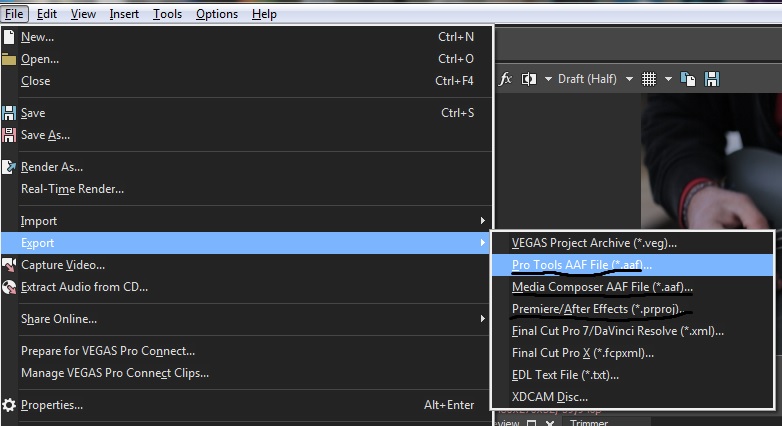Export to Final Cut Pro X (*.fcpxml)
Viewport: 782px width, 426px height.
632,353
